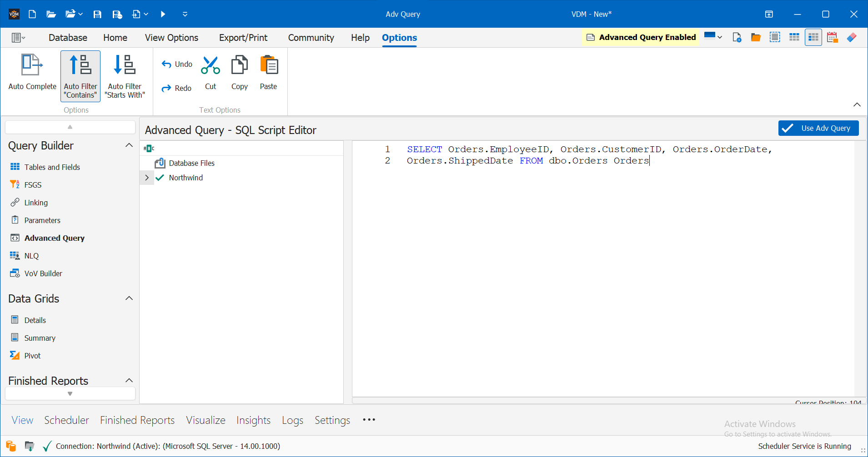Open the Scheduler calendar icon
This screenshot has height=457, width=868.
(x=832, y=37)
